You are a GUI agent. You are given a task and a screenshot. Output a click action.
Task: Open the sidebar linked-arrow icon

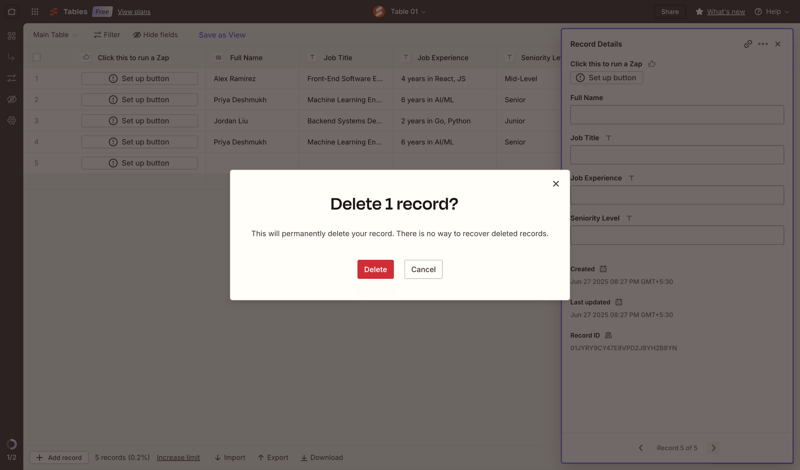click(11, 57)
